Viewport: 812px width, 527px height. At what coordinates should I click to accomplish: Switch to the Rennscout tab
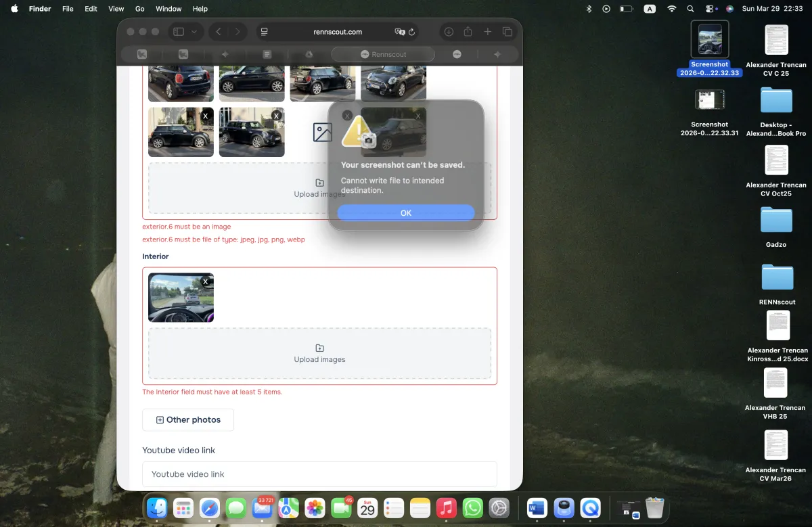383,54
